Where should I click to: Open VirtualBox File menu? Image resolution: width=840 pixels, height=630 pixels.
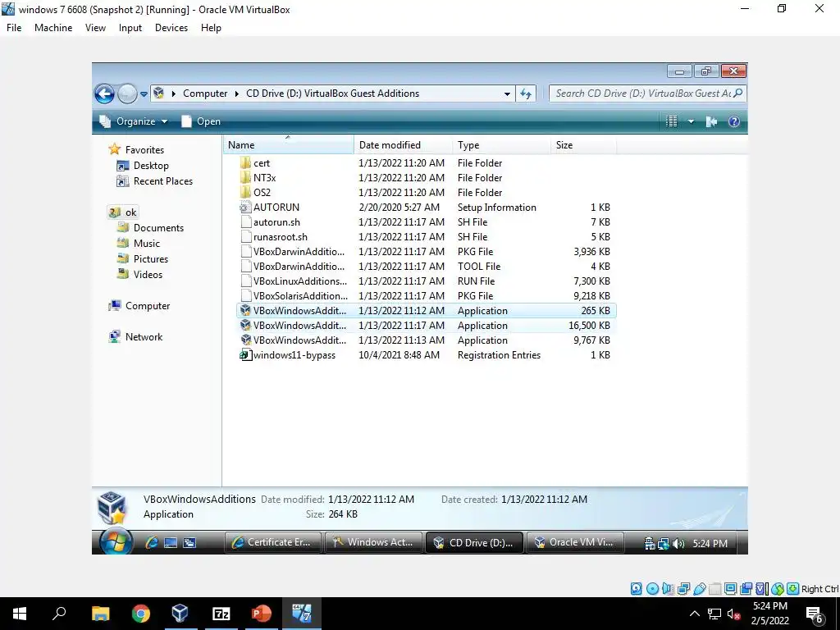(x=14, y=28)
